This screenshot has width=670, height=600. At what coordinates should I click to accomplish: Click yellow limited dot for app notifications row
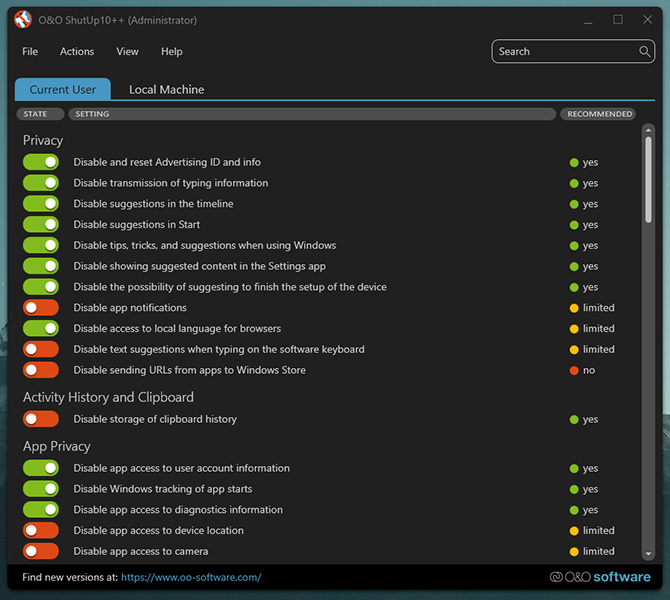[x=574, y=308]
